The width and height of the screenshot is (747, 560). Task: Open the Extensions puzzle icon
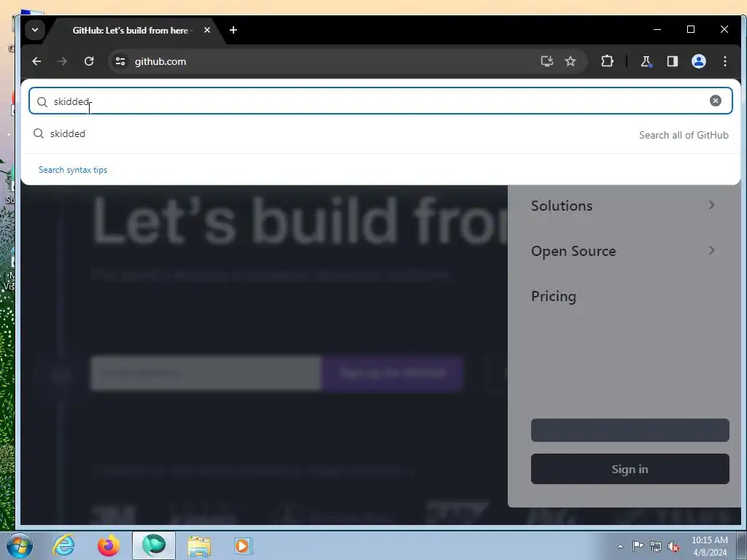(607, 61)
